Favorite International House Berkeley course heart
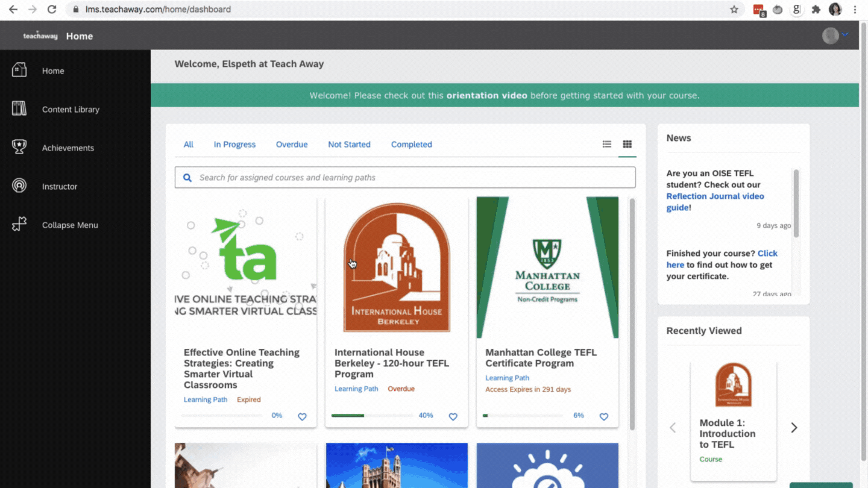This screenshot has height=488, width=868. (453, 416)
